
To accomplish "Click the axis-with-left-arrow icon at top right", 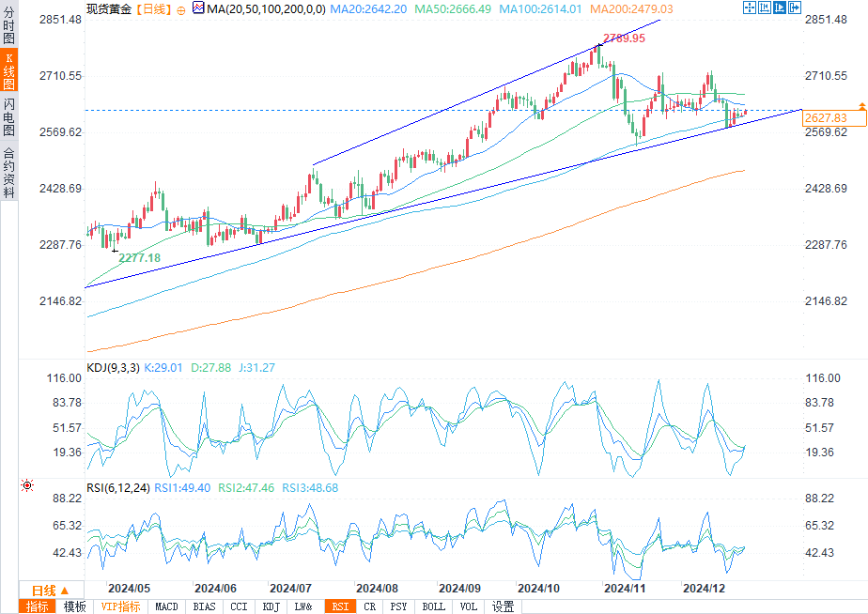I will pos(765,8).
